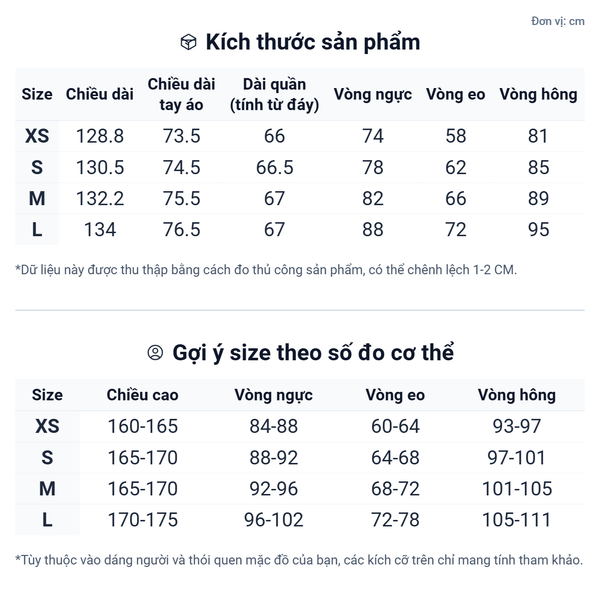Click the Đơn vị: cm label

(558, 21)
